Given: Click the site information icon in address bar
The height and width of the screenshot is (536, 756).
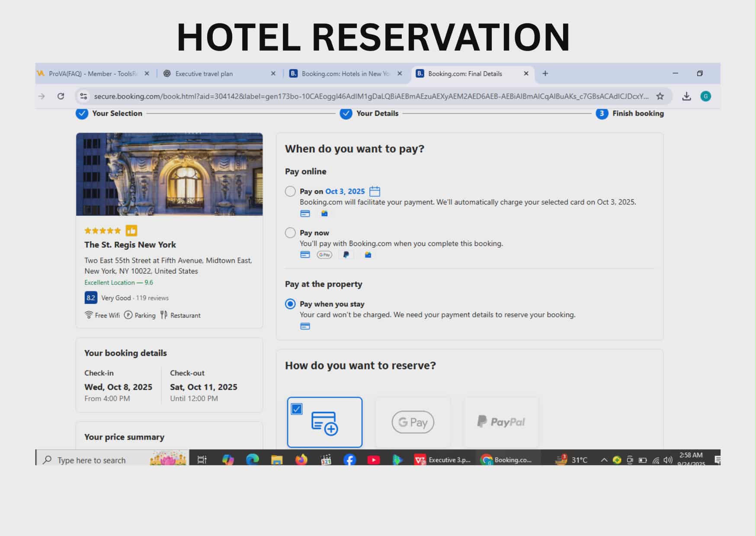Looking at the screenshot, I should pyautogui.click(x=84, y=96).
